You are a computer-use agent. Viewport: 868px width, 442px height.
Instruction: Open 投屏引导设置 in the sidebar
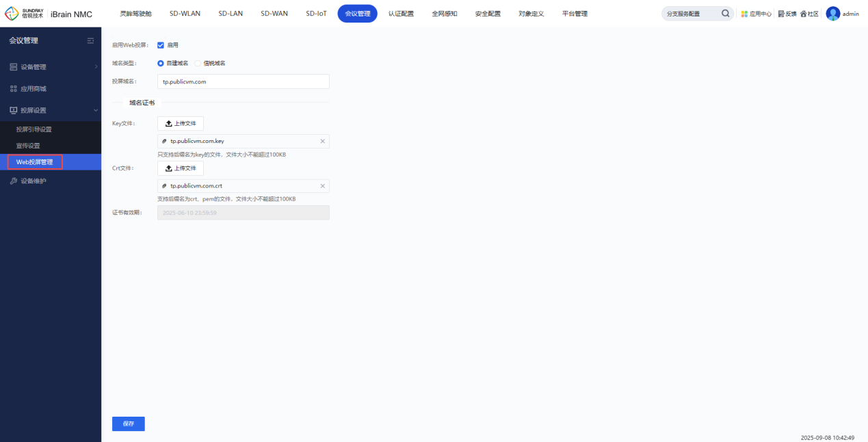34,129
